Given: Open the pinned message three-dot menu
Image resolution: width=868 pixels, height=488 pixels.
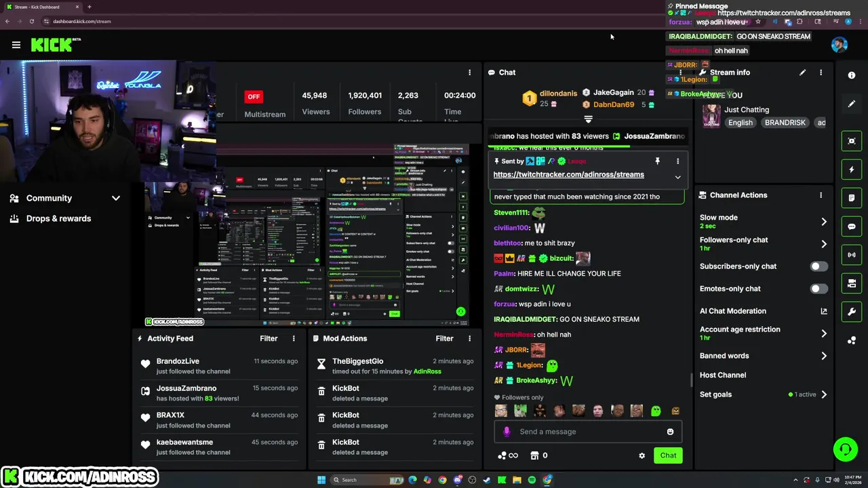Looking at the screenshot, I should click(677, 161).
